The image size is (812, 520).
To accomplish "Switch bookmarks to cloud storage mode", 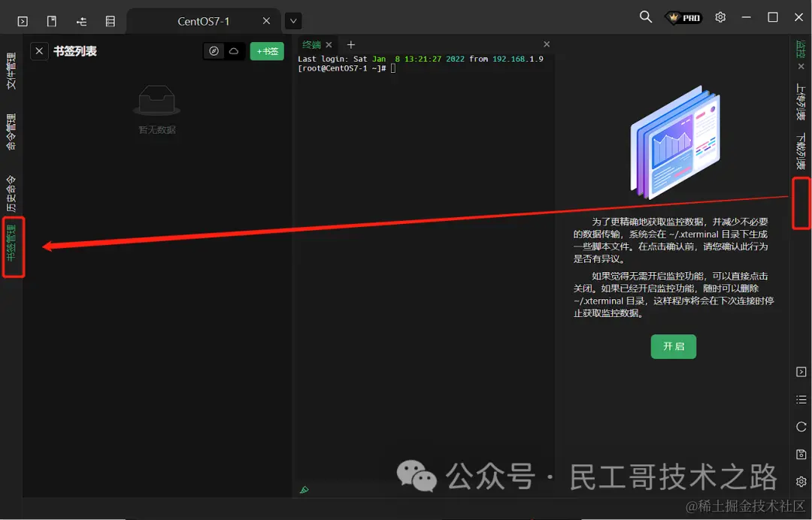I will point(233,50).
